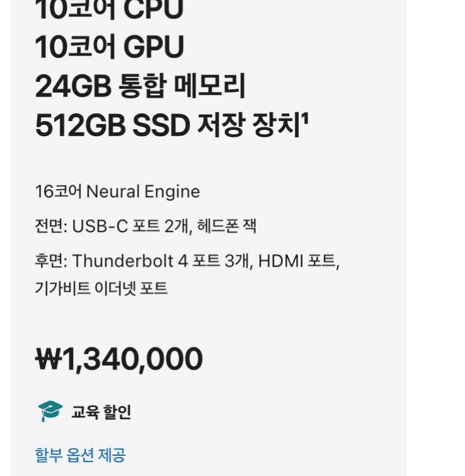Click the 10코어 CPU heading line
This screenshot has width=465, height=476.
pos(109,11)
